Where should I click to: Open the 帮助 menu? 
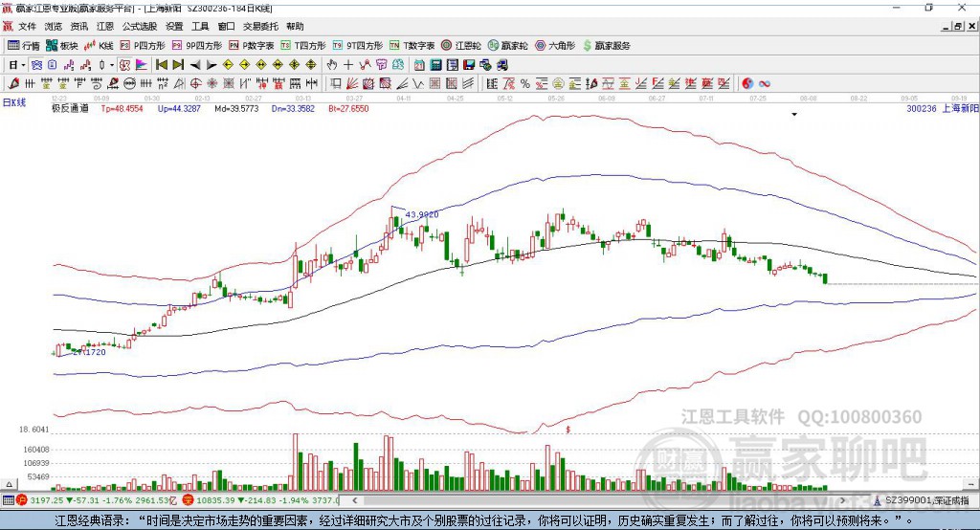pyautogui.click(x=295, y=26)
